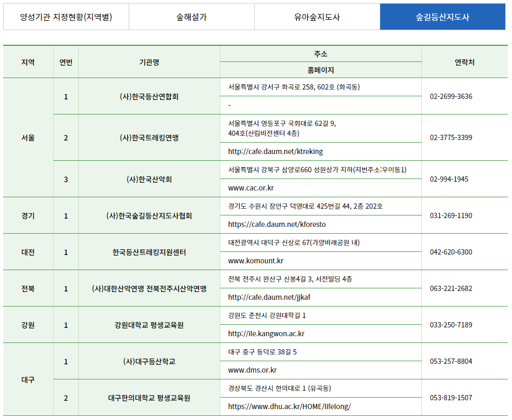Click address 강원도 춘천시 강원대학길 1

pyautogui.click(x=267, y=315)
